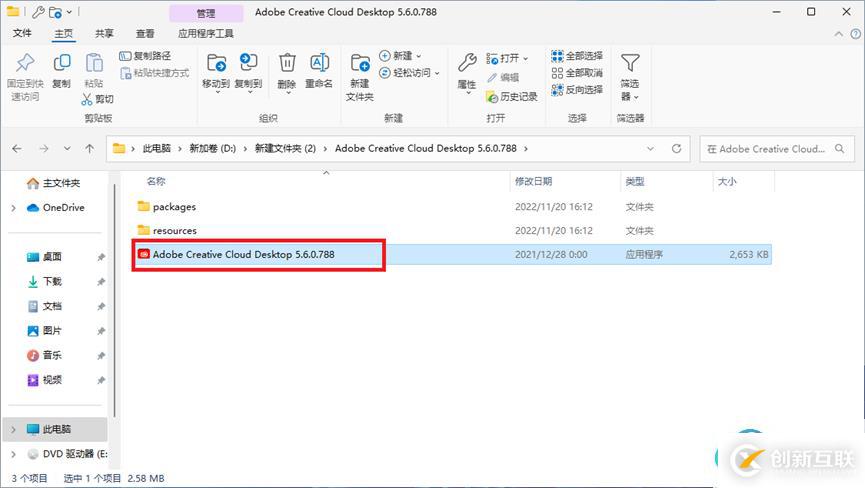Click Select all in ribbon
Viewport: 865px width, 488px height.
(577, 56)
